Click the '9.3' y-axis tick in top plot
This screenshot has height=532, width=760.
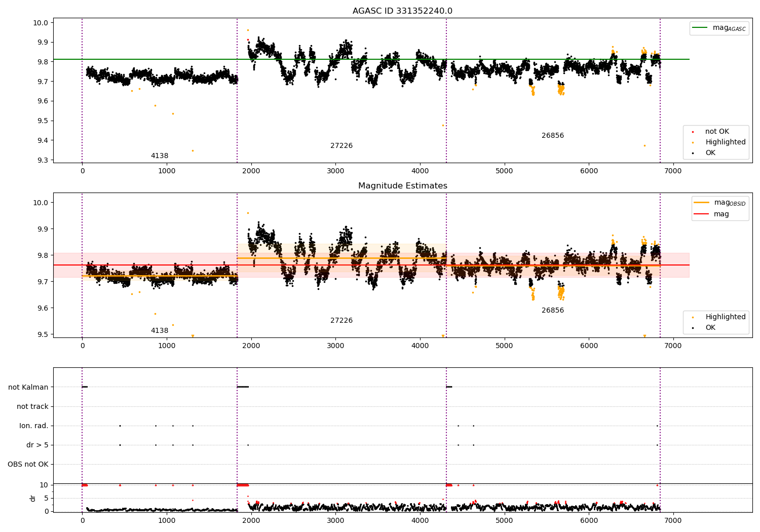point(42,160)
